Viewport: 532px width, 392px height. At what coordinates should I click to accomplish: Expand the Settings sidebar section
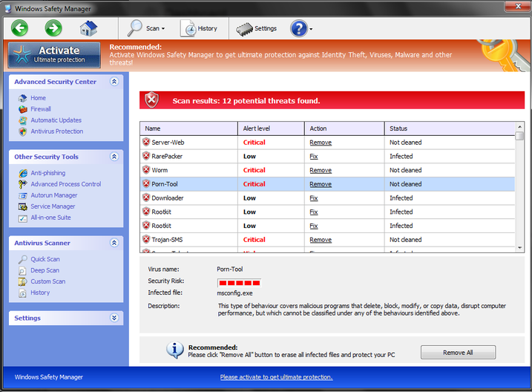[x=114, y=318]
